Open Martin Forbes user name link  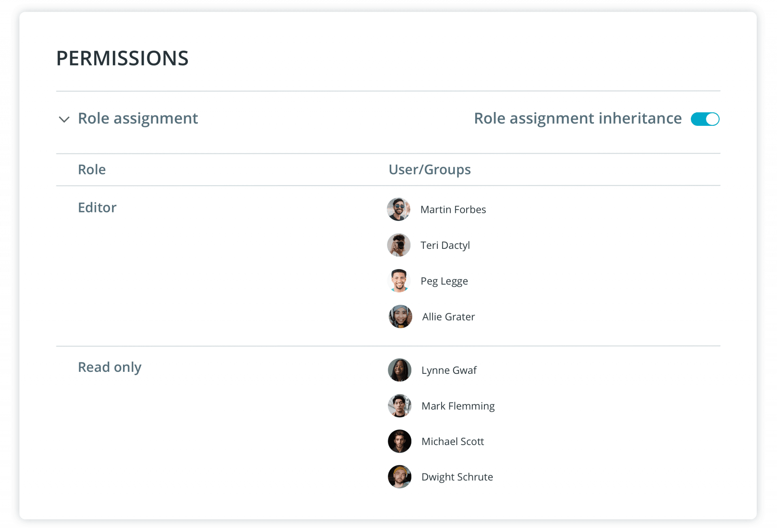click(x=453, y=210)
